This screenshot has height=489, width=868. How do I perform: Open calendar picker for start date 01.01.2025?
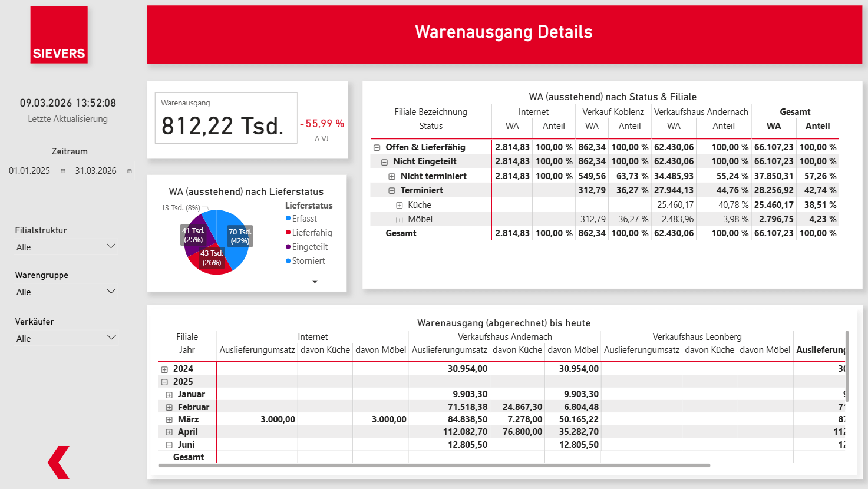(x=63, y=171)
